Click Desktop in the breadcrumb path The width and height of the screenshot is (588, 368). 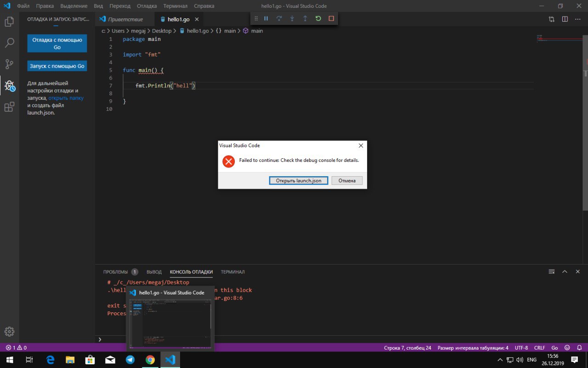[162, 31]
